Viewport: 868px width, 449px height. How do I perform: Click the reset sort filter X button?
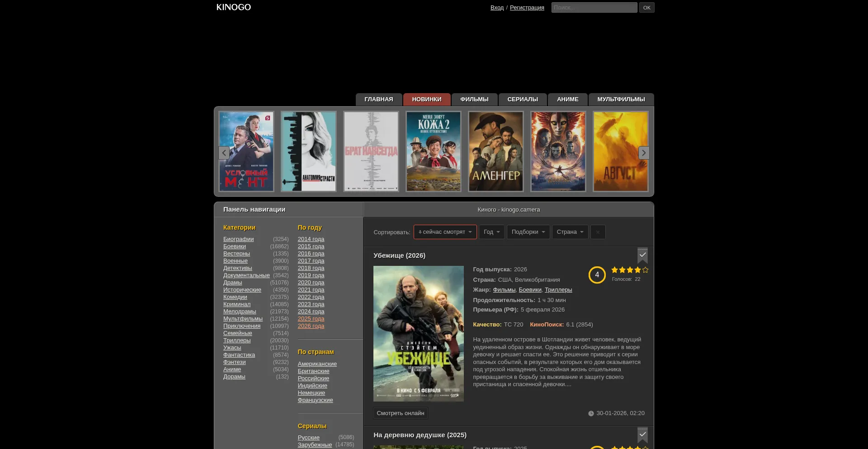coord(598,232)
